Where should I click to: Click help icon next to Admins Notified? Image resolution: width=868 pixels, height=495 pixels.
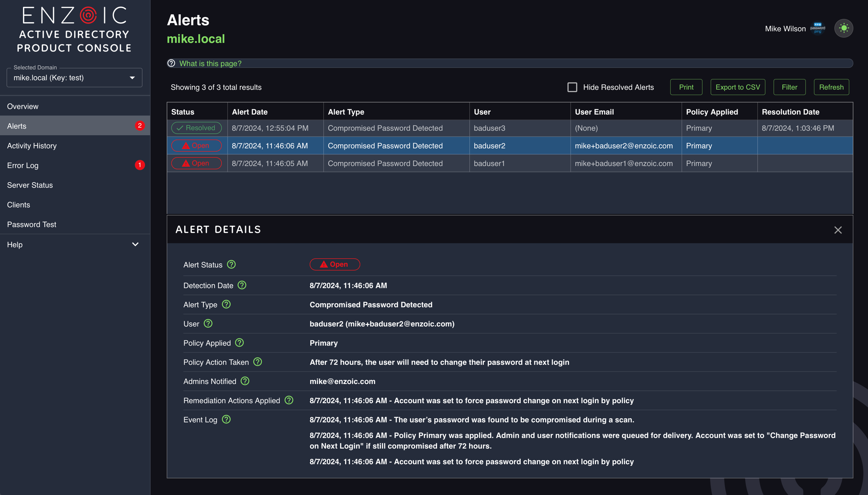245,381
